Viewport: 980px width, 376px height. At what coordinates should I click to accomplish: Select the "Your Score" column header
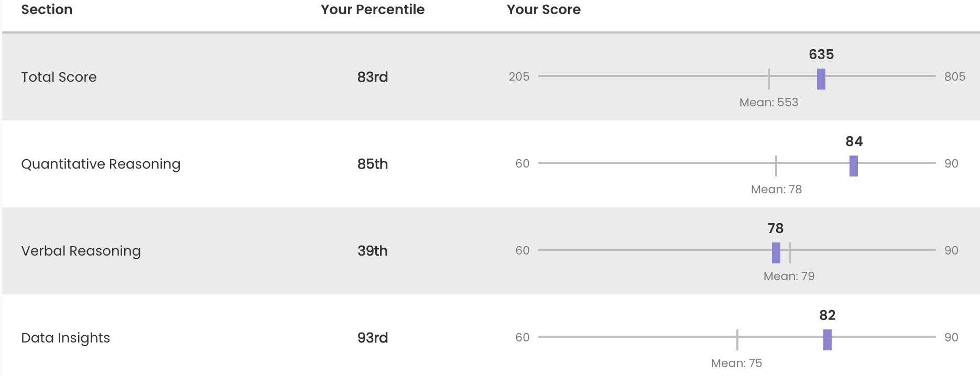tap(543, 9)
